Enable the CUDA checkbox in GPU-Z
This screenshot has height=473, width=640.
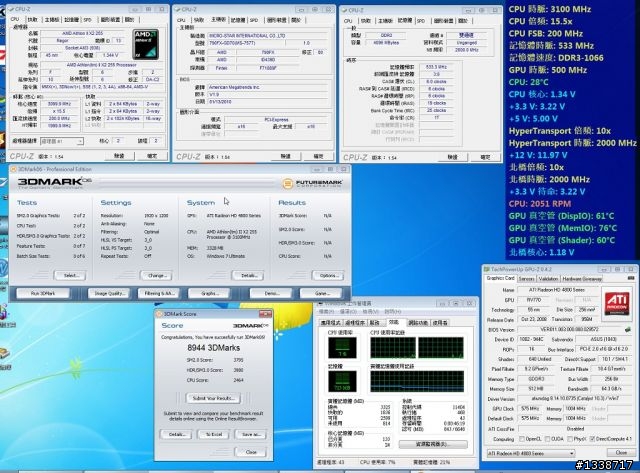547,439
